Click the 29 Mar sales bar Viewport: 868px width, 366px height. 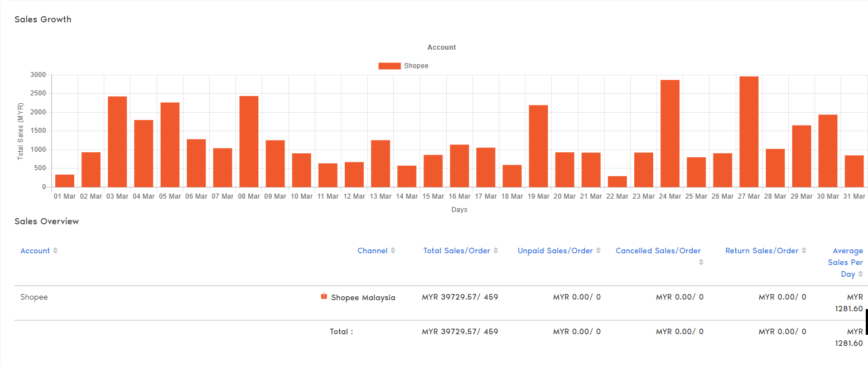click(801, 156)
